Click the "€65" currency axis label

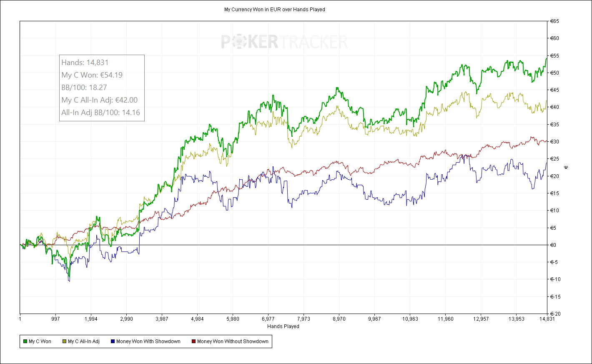point(555,21)
